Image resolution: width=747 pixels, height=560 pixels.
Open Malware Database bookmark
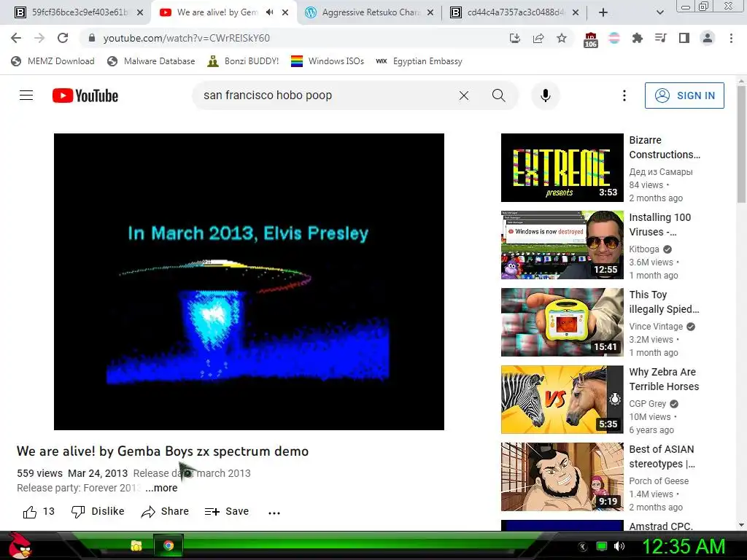[151, 61]
